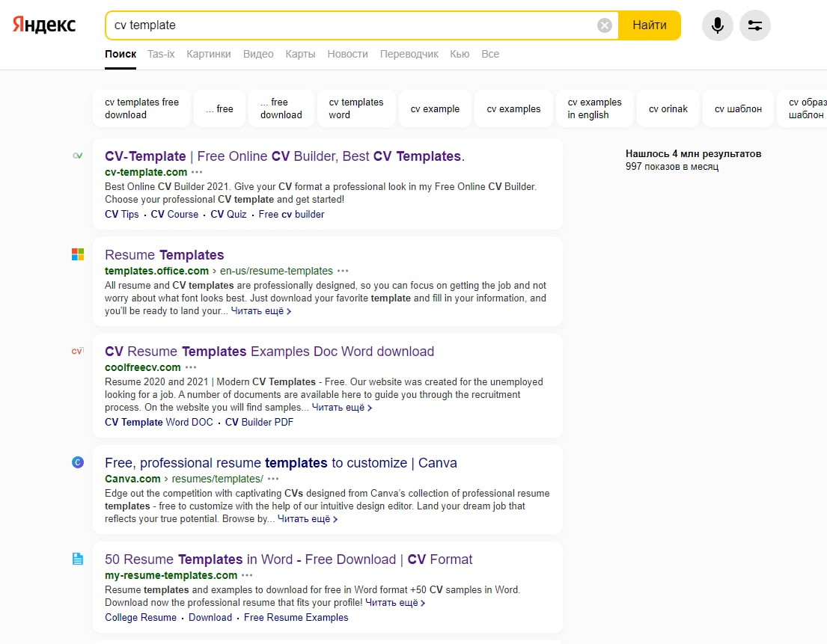Click cv-template.com favicon
Viewport: 827px width, 644px height.
[78, 156]
